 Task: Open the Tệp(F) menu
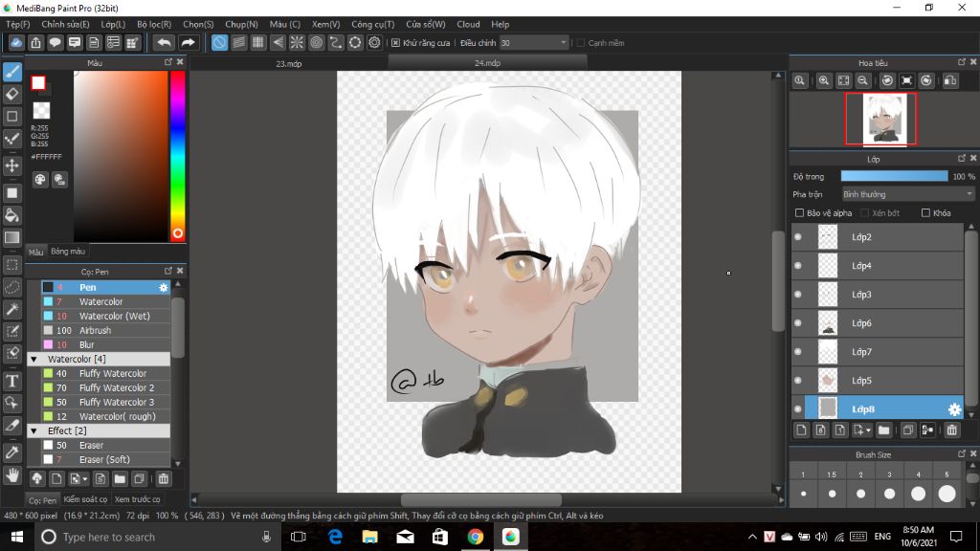(17, 24)
